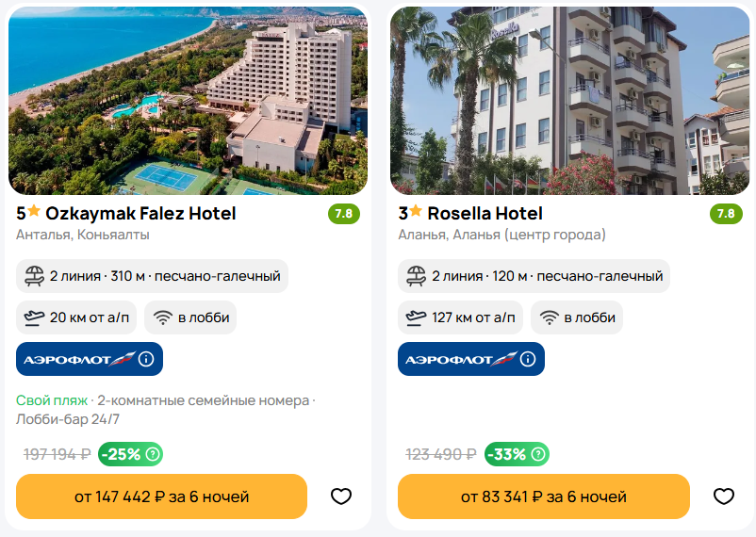
Task: Click Wi-Fi icon on Rosella Hotel card
Action: (x=550, y=317)
